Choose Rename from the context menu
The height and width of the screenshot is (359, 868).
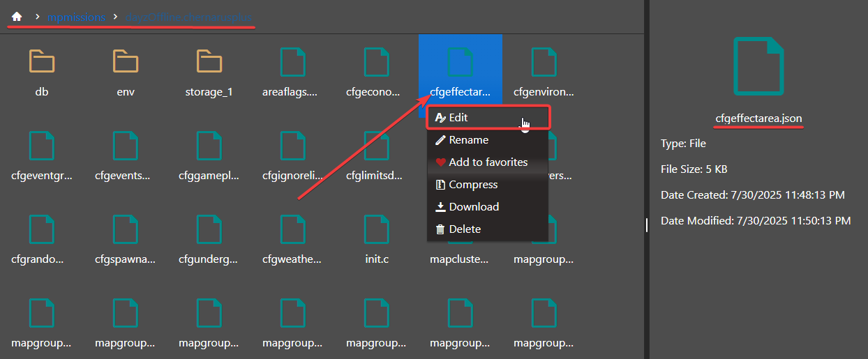tap(488, 140)
